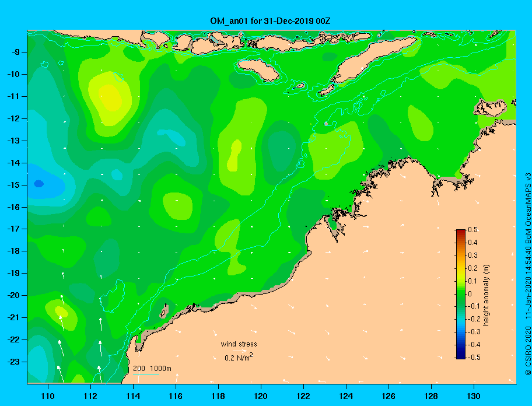532x406 pixels.
Task: Click longitude label 118 on the x-axis
Action: 218,396
